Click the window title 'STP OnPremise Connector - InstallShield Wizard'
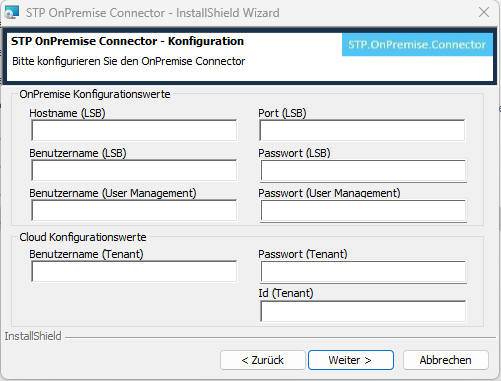 coord(153,13)
